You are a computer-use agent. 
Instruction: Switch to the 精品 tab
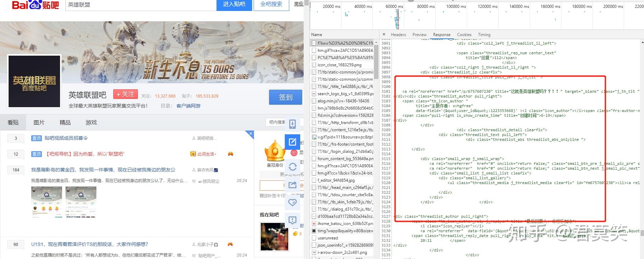(65, 122)
